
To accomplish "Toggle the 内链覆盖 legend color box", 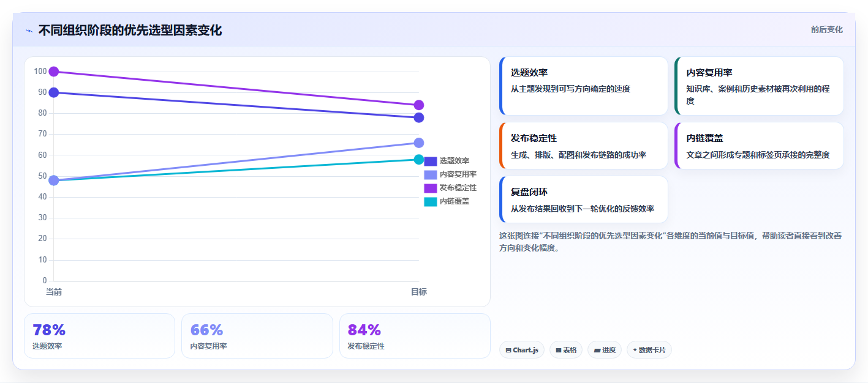I will point(431,201).
